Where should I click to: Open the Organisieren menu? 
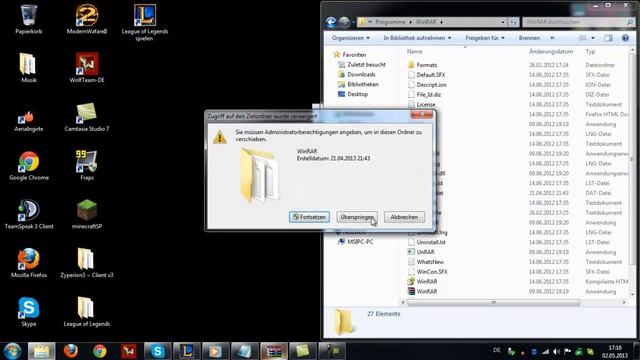[351, 38]
